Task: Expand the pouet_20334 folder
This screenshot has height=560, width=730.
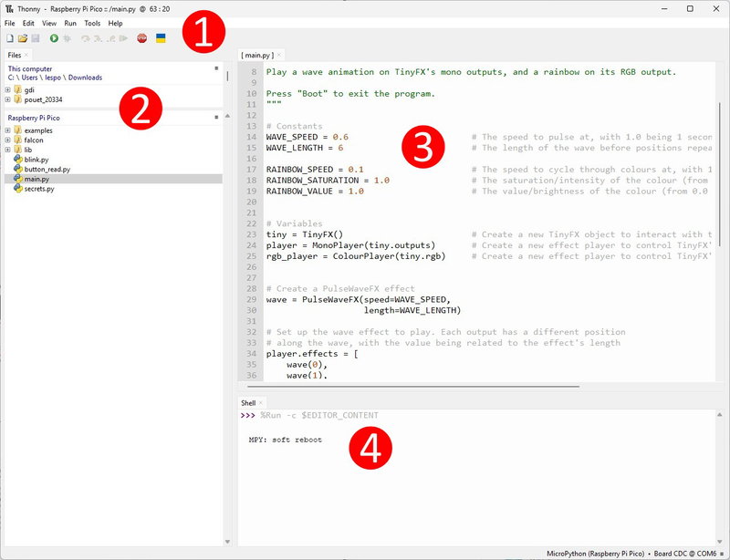Action: click(8, 99)
